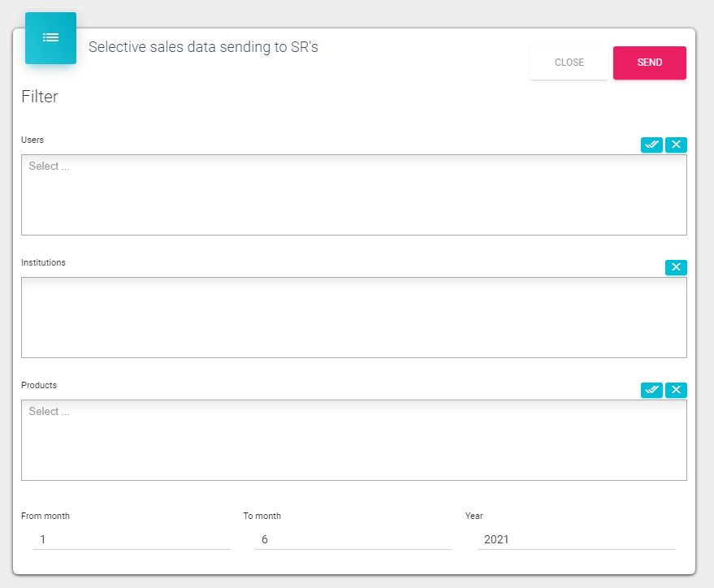
Task: Click into the To month field
Action: 353,539
